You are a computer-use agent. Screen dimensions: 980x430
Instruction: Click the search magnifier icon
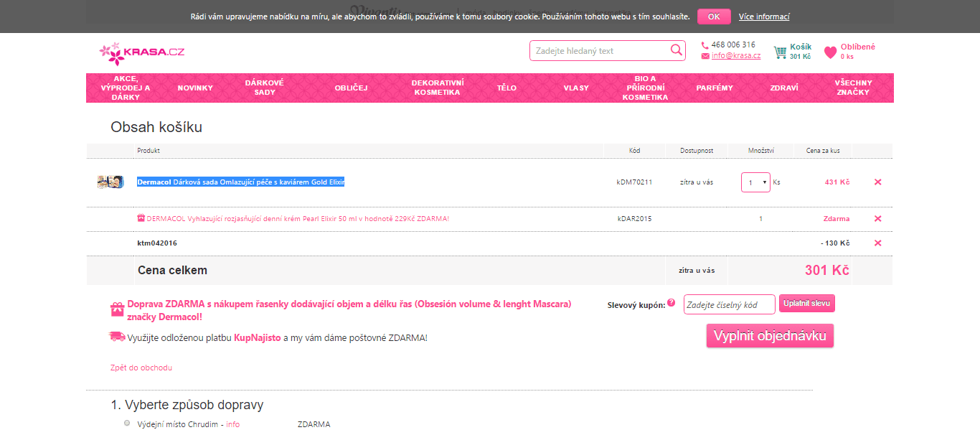(676, 50)
